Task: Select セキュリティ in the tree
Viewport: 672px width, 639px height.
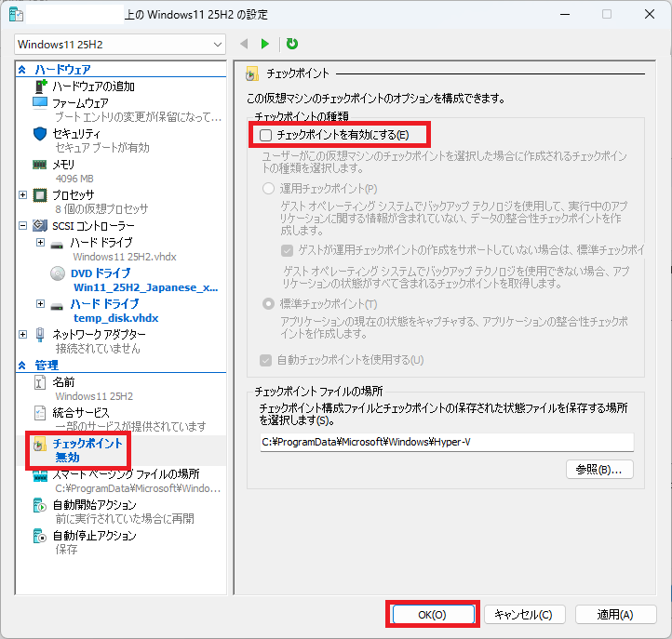Action: pyautogui.click(x=76, y=134)
